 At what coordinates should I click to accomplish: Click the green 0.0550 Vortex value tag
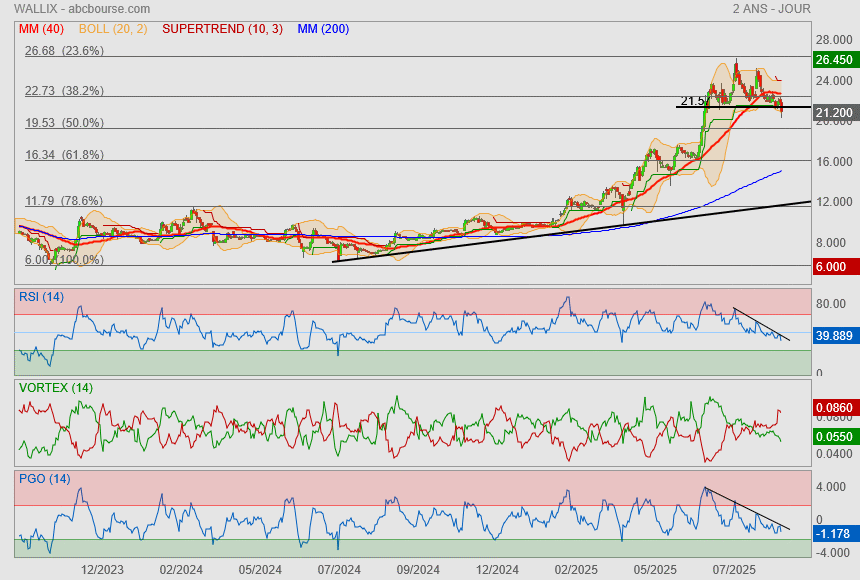coord(833,438)
